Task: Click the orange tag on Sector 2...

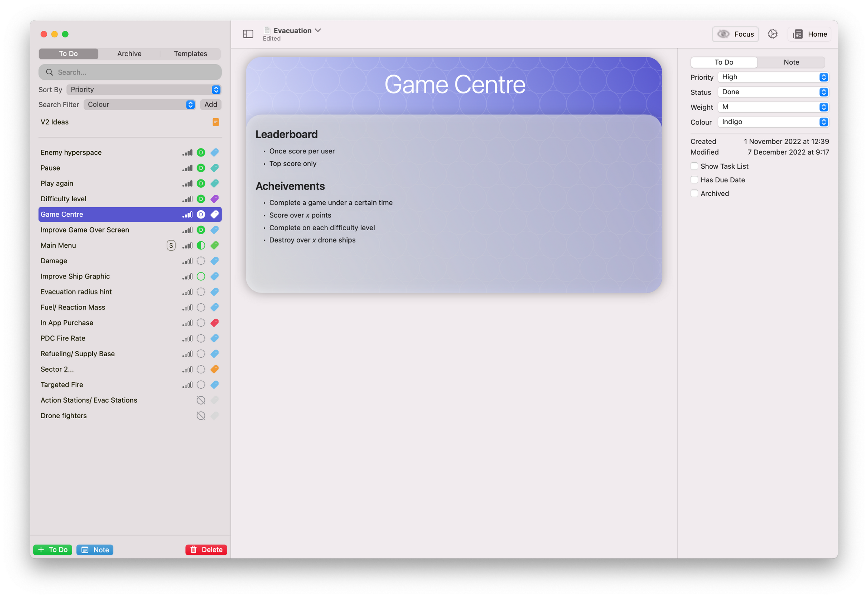Action: point(214,370)
